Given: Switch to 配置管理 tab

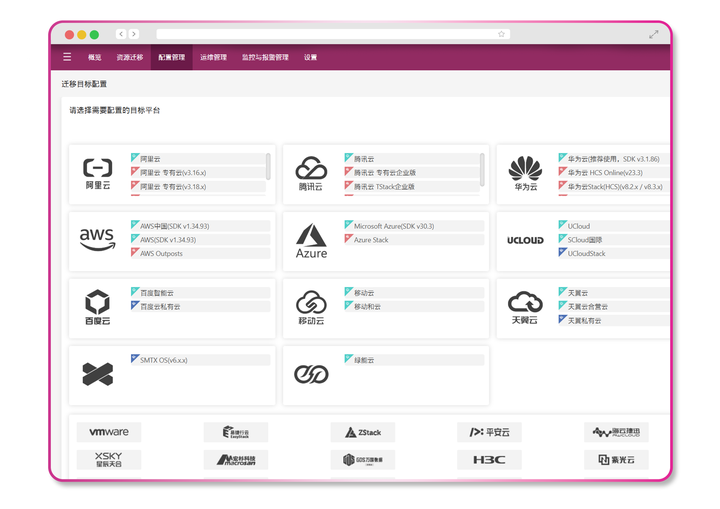Looking at the screenshot, I should tap(172, 57).
